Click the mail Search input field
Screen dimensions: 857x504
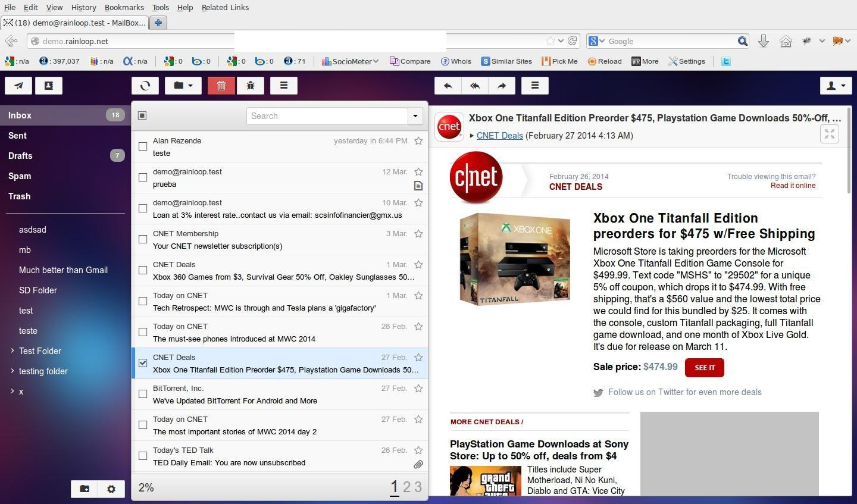point(327,116)
